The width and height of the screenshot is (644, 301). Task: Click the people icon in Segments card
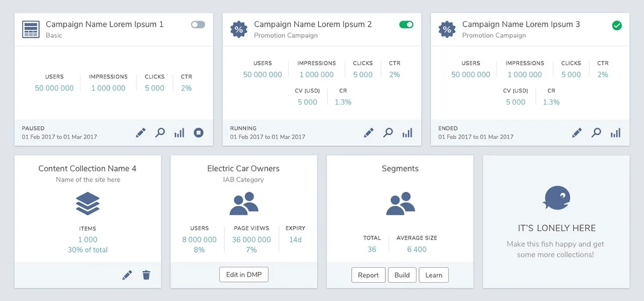[x=400, y=204]
